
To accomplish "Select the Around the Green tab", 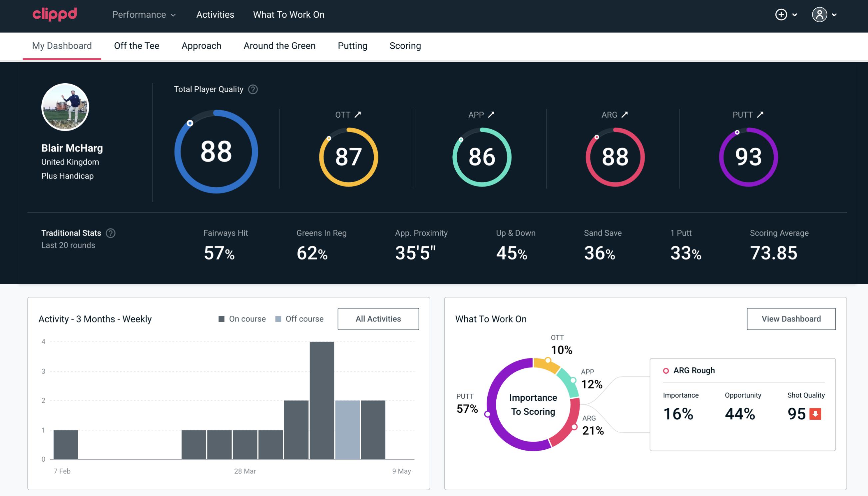I will point(279,45).
